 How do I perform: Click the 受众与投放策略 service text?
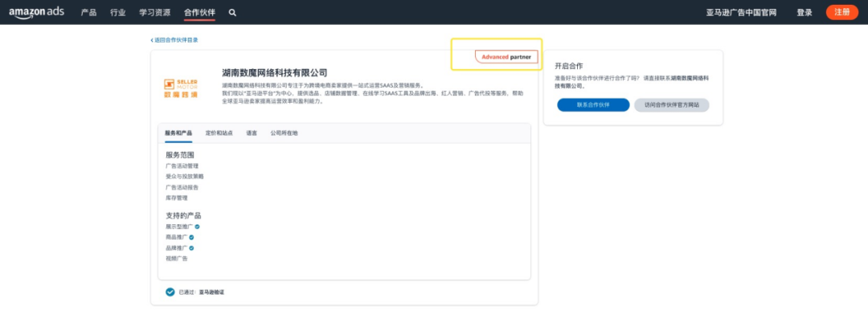point(184,176)
